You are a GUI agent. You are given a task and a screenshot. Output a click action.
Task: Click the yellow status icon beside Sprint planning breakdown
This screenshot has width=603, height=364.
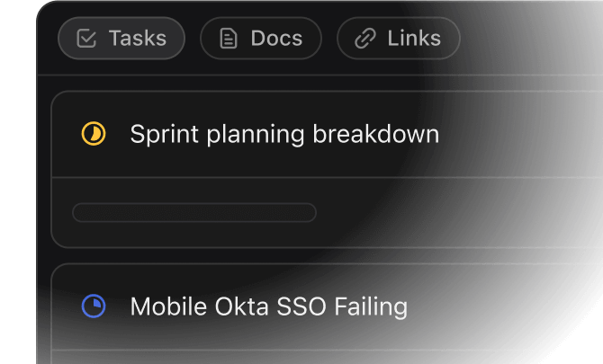tap(94, 134)
